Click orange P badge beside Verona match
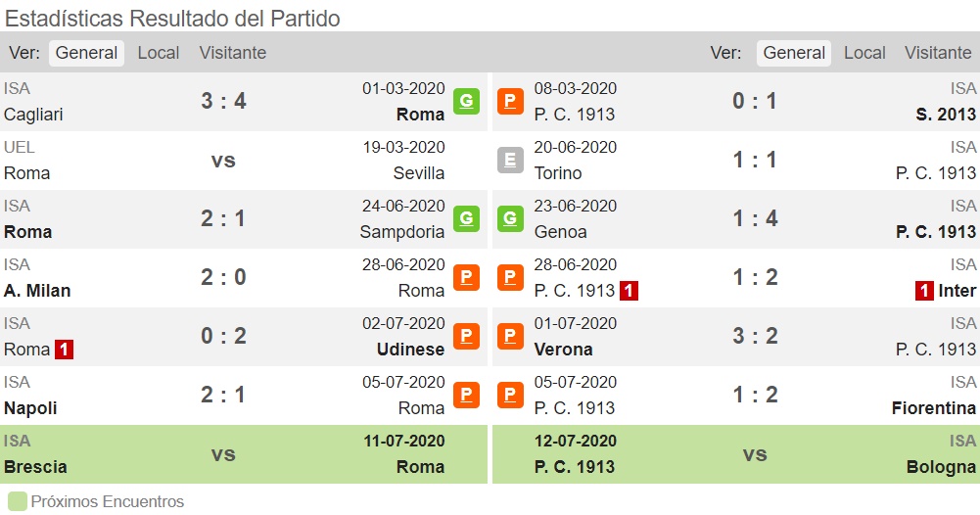This screenshot has width=980, height=515. coord(510,336)
